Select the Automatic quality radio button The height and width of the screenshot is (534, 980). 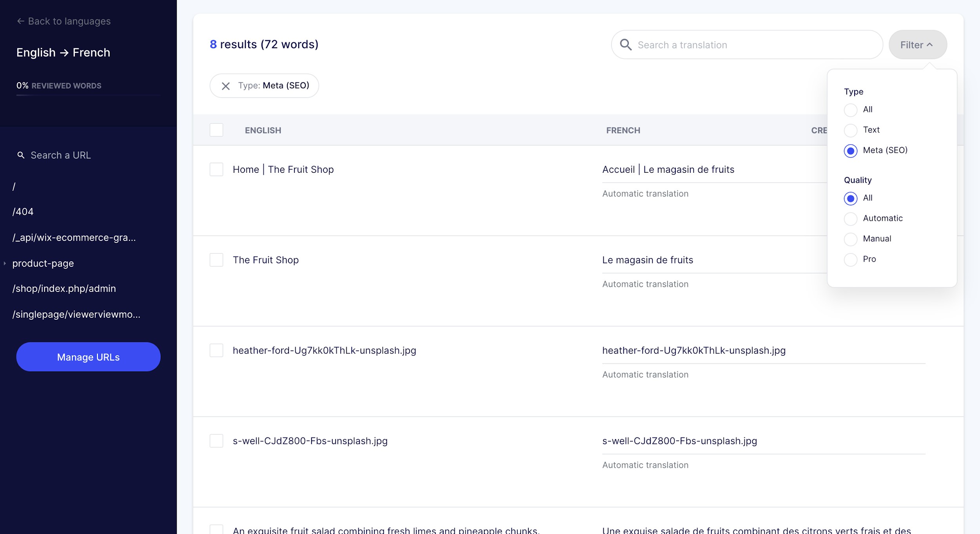tap(850, 219)
